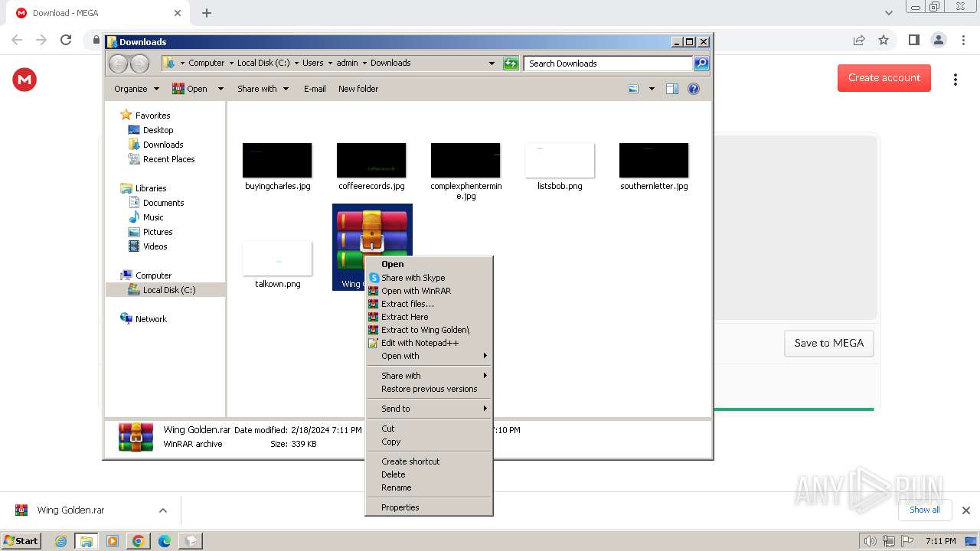The image size is (980, 551).
Task: Expand the Open with submenu
Action: tap(429, 356)
